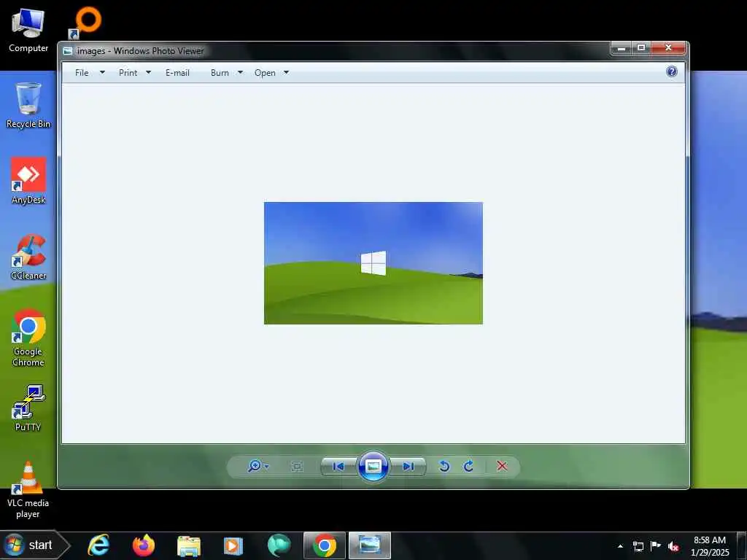Select the CCleaner desktop shortcut

(28, 257)
